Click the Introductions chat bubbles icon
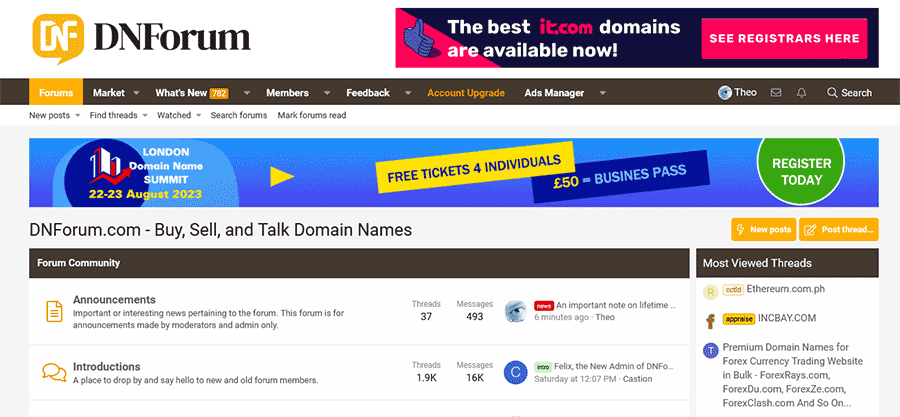900x417 pixels. (x=54, y=373)
